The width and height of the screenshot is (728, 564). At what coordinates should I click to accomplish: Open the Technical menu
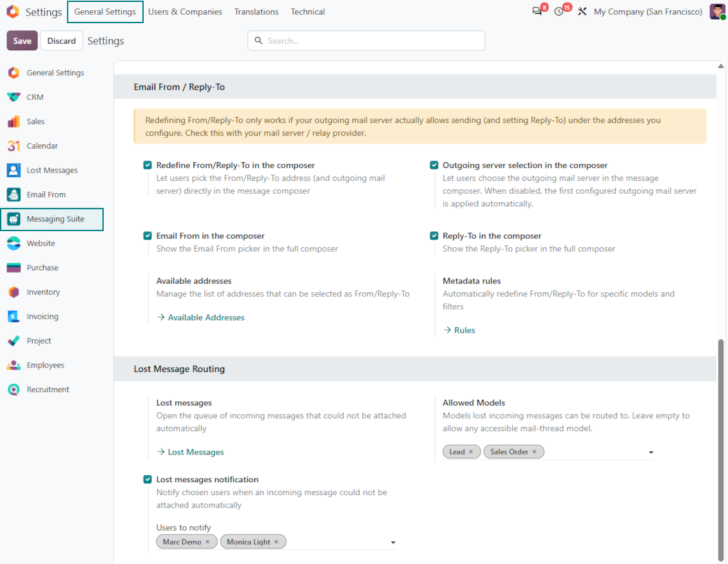point(307,12)
